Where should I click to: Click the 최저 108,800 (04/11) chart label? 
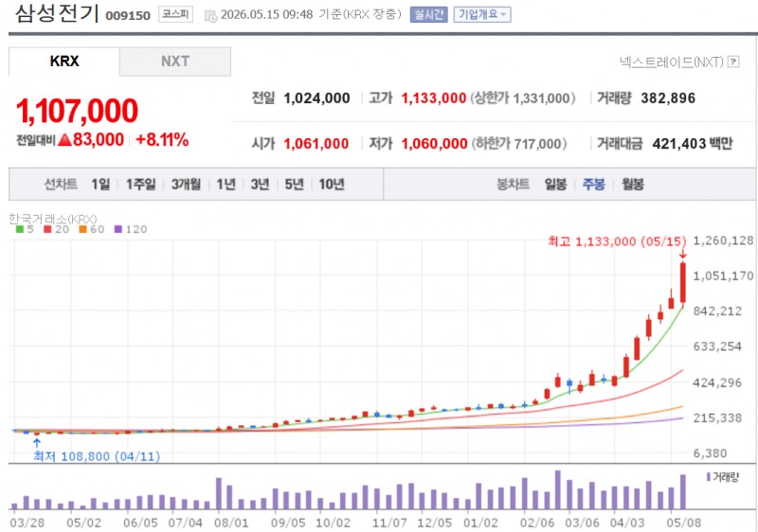click(x=97, y=456)
